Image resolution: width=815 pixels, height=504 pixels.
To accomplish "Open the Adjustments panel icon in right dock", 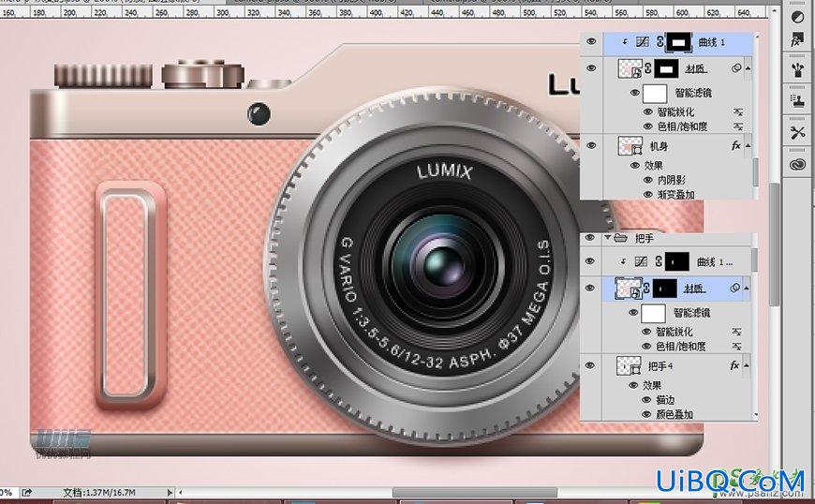I will tap(797, 17).
